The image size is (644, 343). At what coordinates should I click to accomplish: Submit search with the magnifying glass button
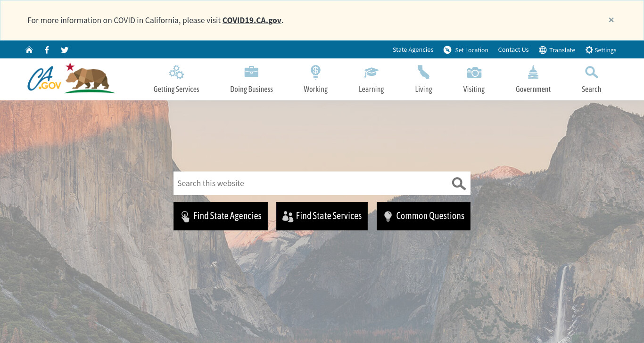pos(459,183)
